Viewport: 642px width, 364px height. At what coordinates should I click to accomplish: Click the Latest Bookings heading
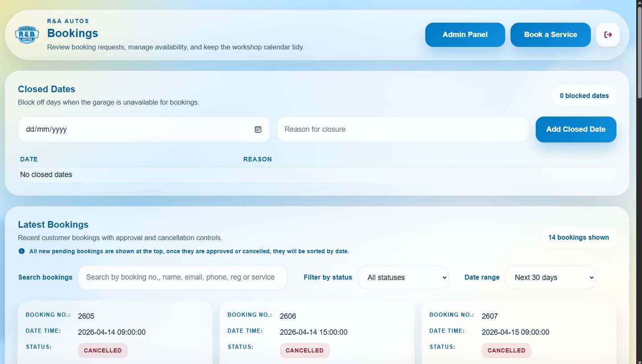[53, 225]
